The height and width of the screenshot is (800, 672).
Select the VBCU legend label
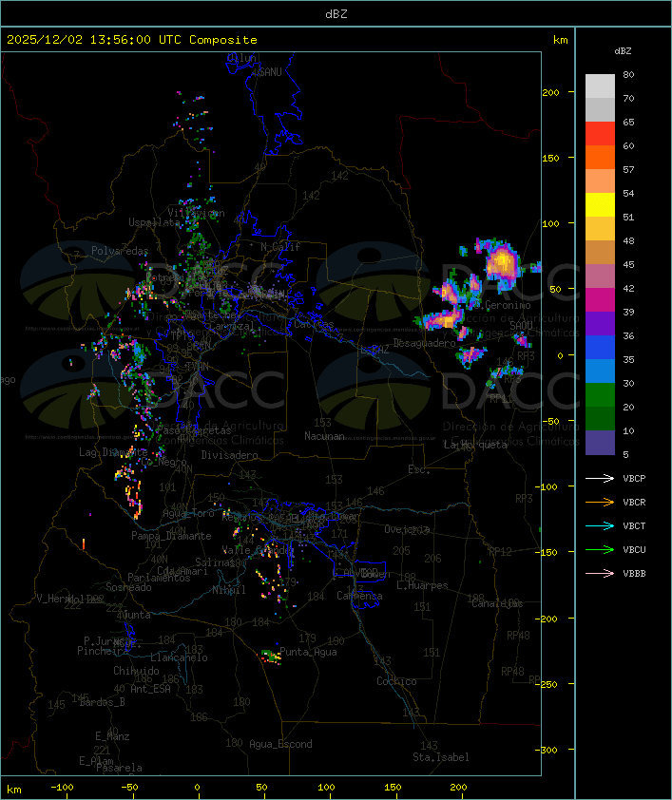click(x=634, y=550)
